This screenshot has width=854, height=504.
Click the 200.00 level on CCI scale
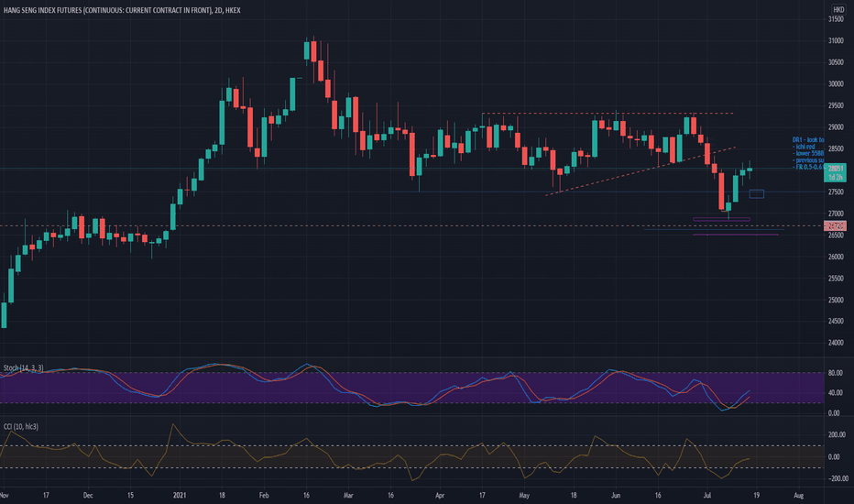[x=838, y=434]
